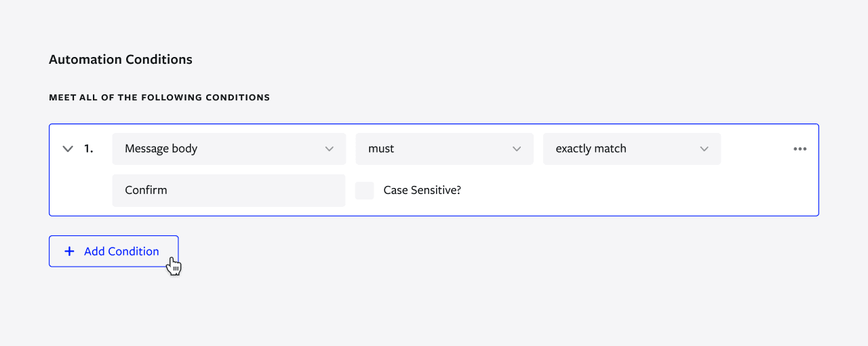Screen dimensions: 868x346
Task: Click the arrow on the must dropdown
Action: pyautogui.click(x=517, y=149)
